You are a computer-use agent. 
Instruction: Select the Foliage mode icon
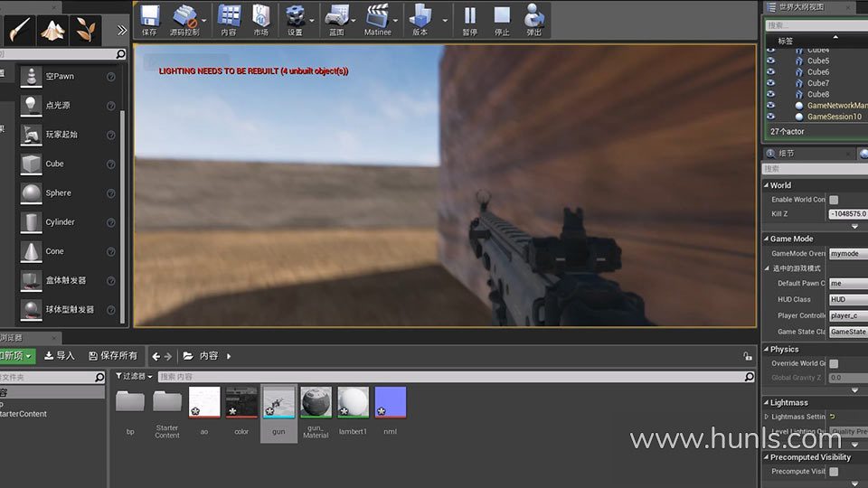[x=85, y=30]
